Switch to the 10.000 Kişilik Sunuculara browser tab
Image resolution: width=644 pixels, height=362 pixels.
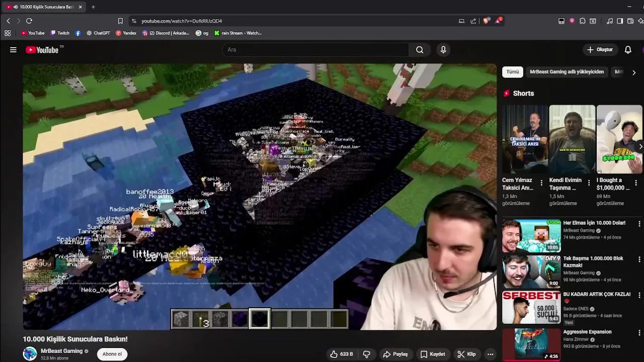(x=44, y=7)
